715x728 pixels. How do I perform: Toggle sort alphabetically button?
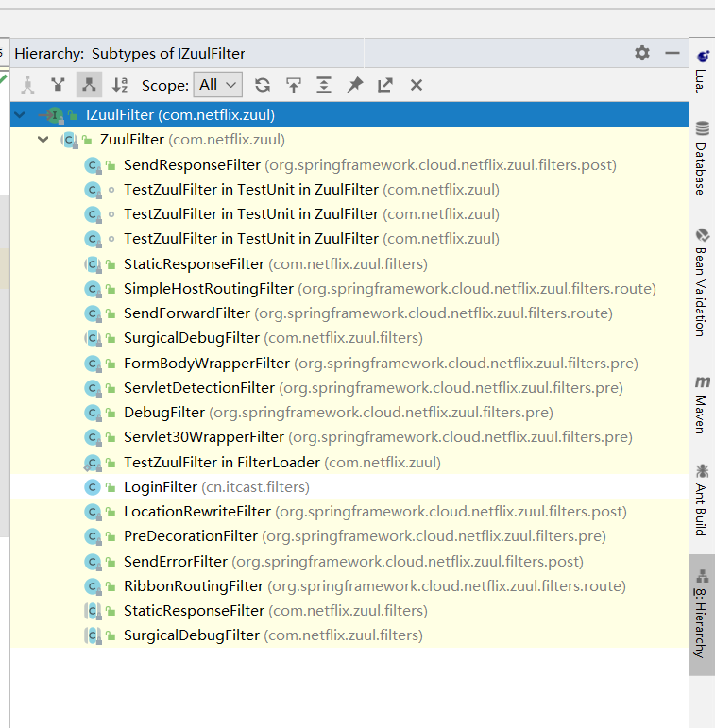click(120, 85)
